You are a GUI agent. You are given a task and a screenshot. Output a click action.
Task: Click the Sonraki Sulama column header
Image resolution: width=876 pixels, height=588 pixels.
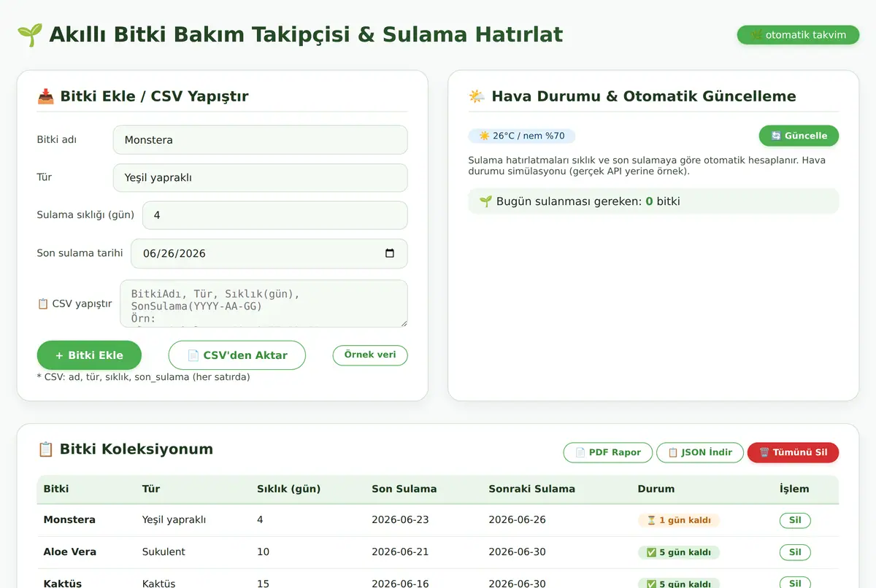point(531,489)
